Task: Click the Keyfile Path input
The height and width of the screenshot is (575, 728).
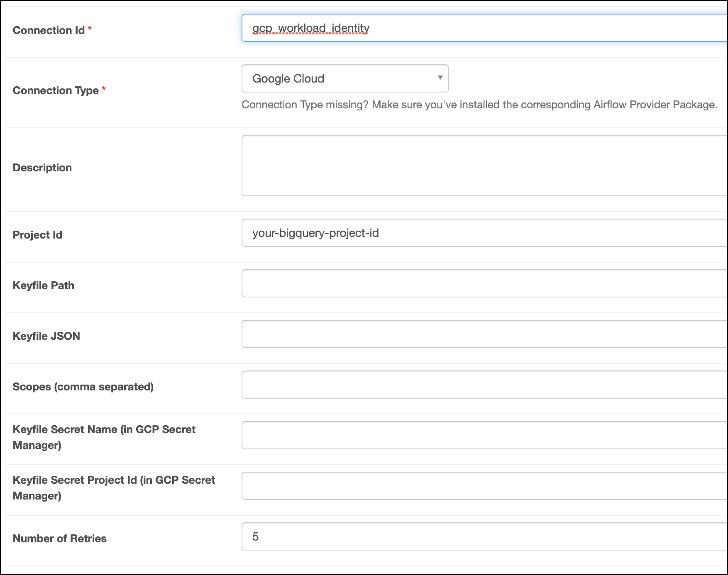Action: tap(457, 284)
